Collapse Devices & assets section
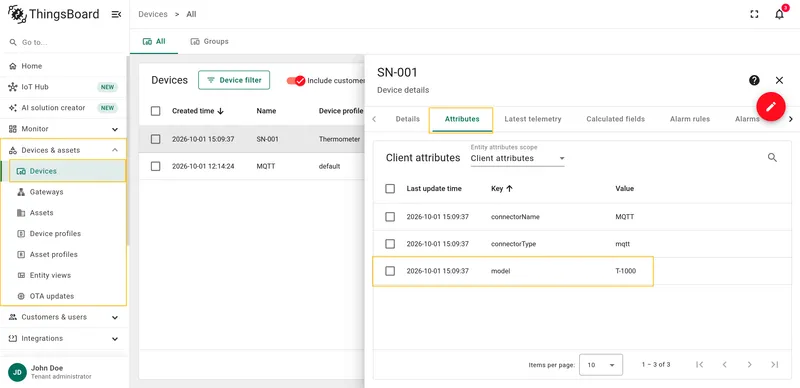 pos(63,150)
